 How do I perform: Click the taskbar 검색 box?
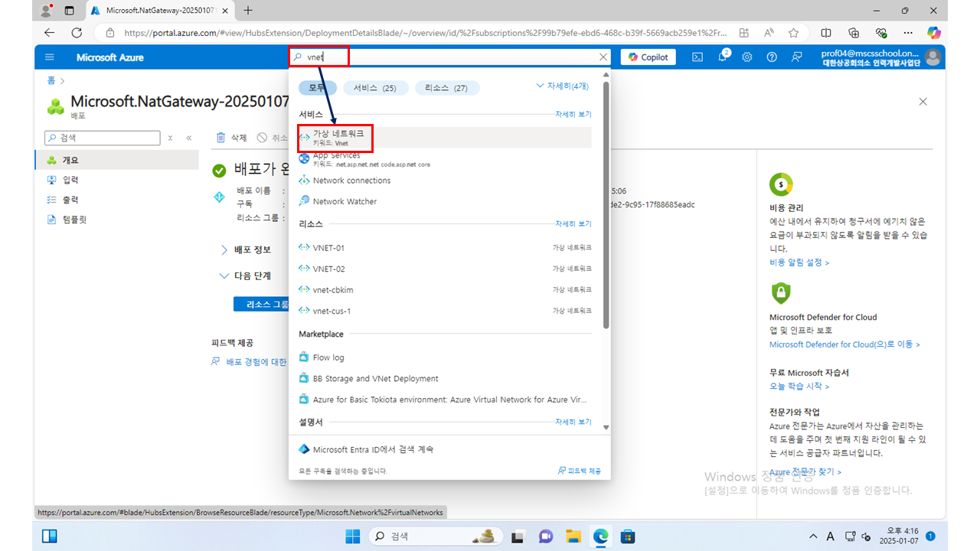[x=436, y=536]
